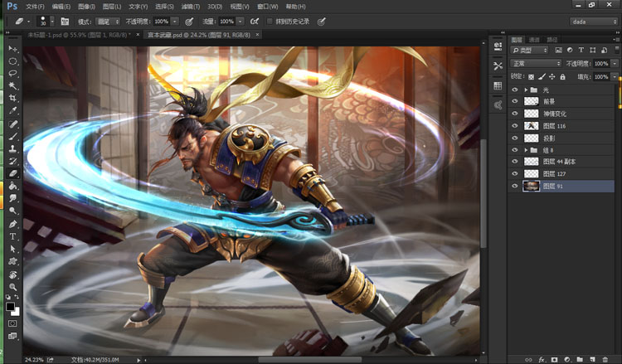
Task: Select the Crop tool
Action: (12, 98)
